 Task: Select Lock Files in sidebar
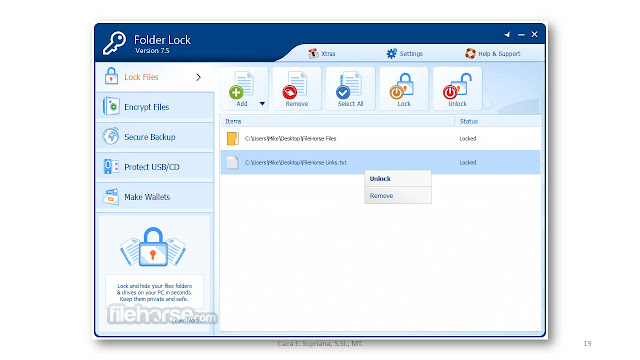pyautogui.click(x=154, y=77)
